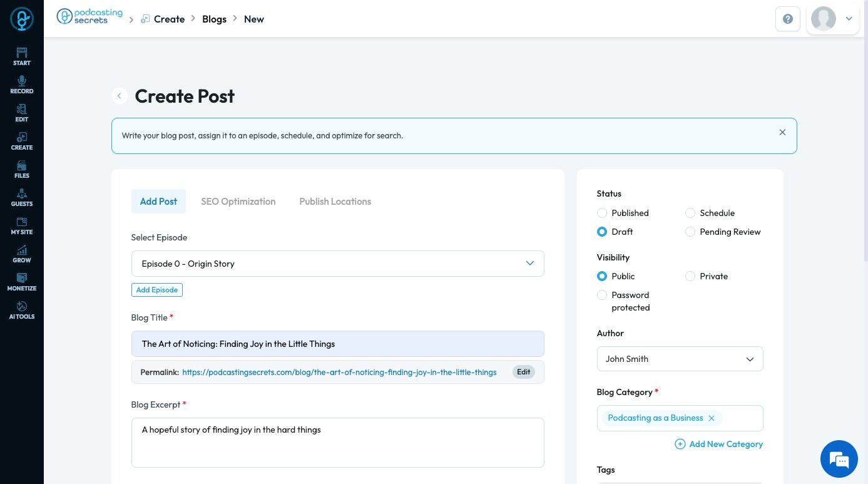Go to Monetize in the sidebar
The width and height of the screenshot is (868, 484).
point(22,282)
